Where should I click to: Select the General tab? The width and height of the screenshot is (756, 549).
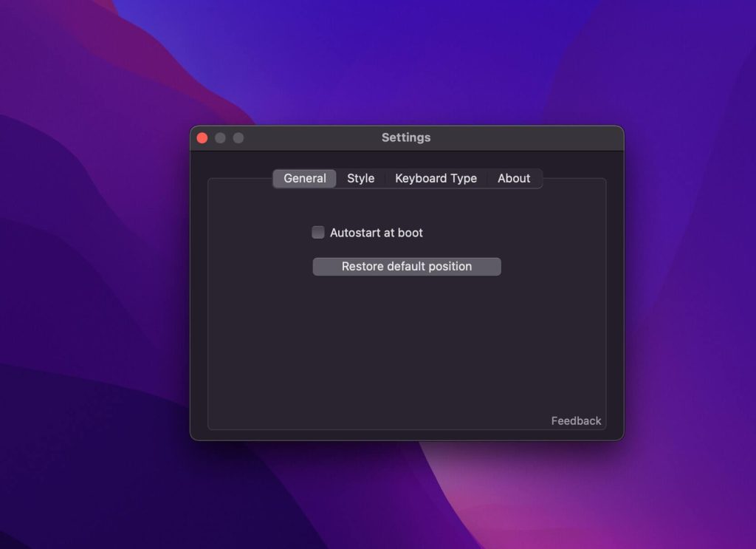(303, 178)
